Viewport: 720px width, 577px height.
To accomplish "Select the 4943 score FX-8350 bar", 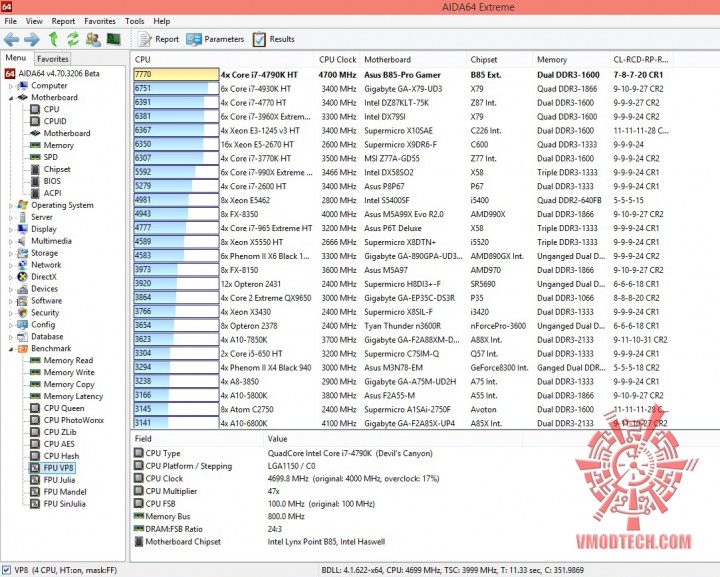I will coord(176,214).
